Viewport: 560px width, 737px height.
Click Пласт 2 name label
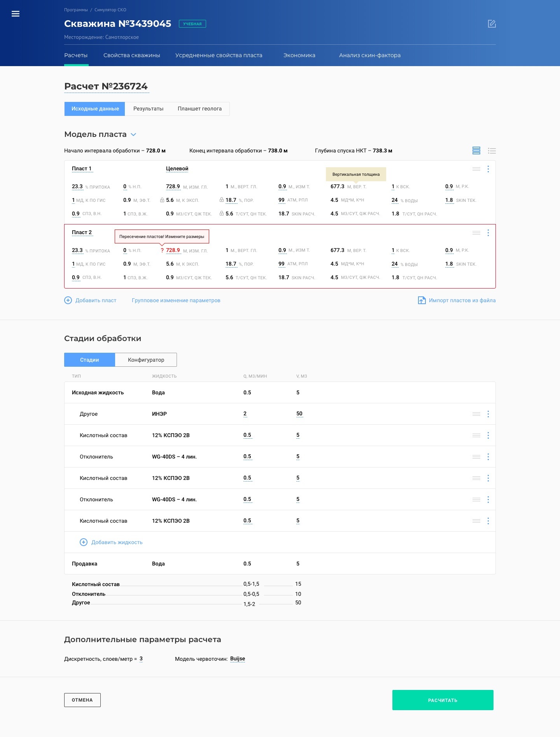click(x=82, y=232)
